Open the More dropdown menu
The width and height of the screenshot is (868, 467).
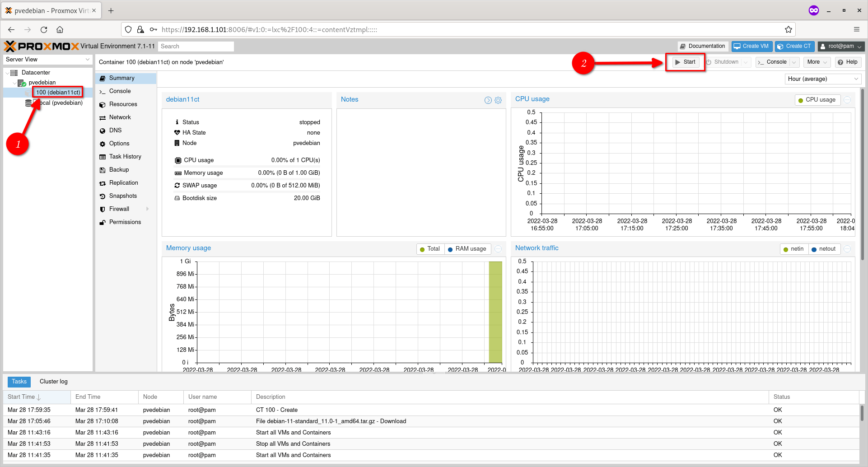coord(817,62)
